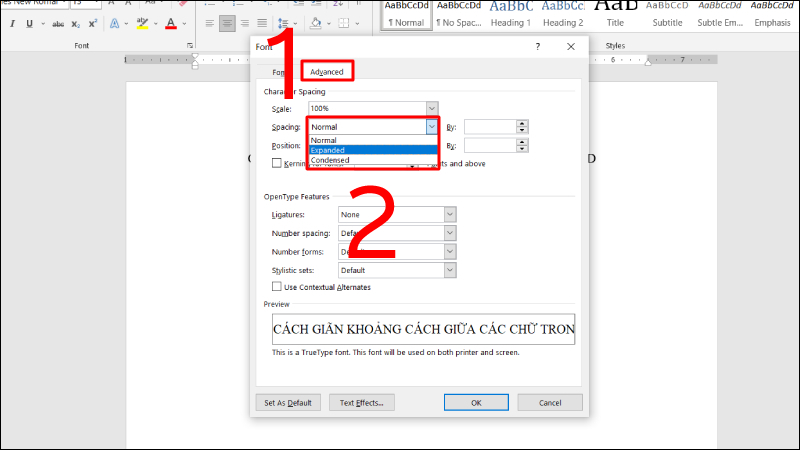Image resolution: width=800 pixels, height=450 pixels.
Task: Expand the highlight color dropdown arrow
Action: (x=155, y=23)
